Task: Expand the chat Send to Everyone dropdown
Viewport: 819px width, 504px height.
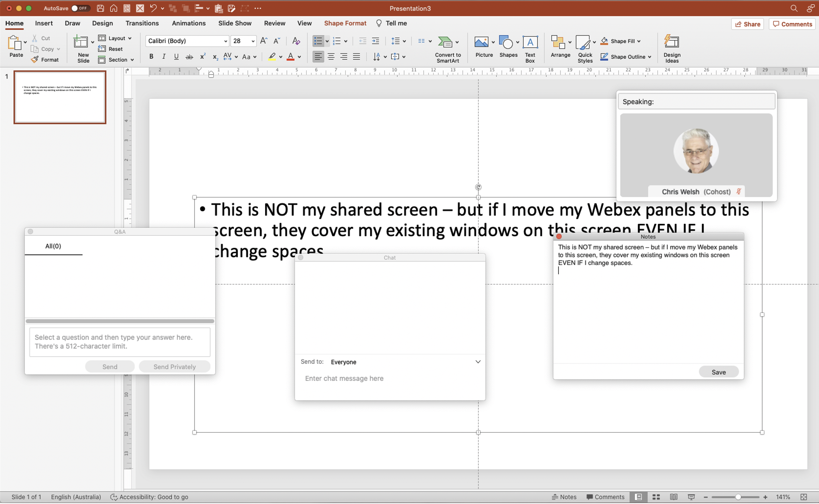Action: tap(477, 362)
